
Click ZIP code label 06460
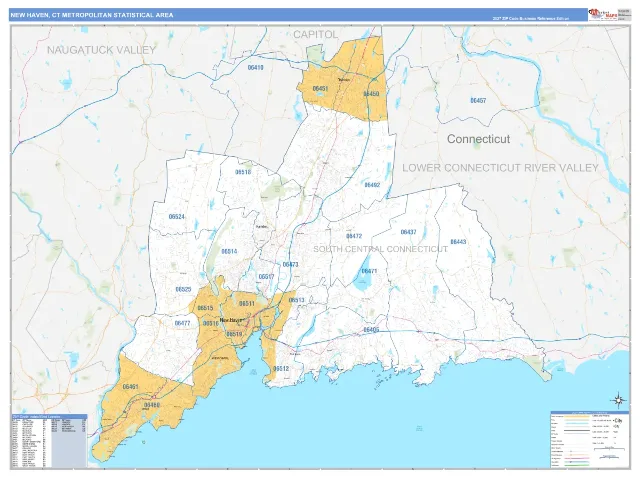pyautogui.click(x=152, y=405)
